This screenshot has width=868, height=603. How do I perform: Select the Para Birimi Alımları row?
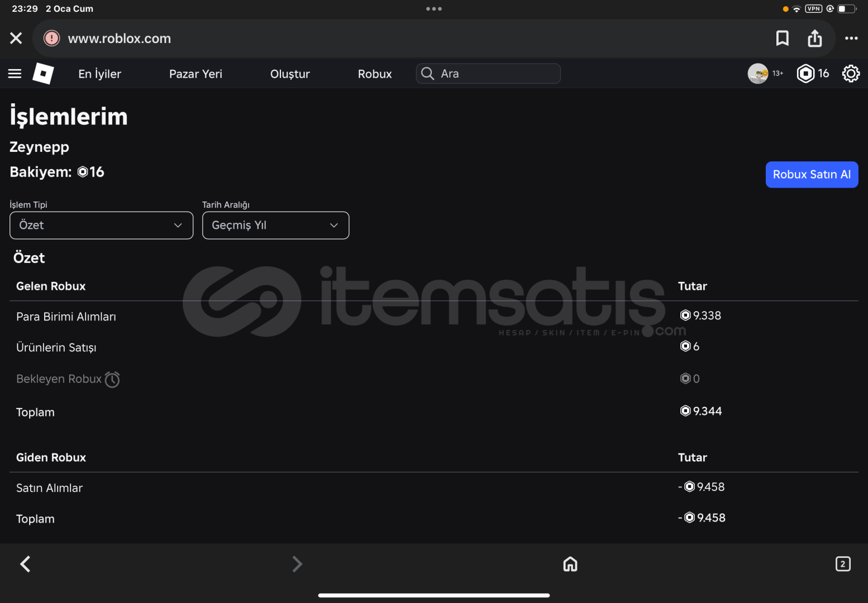[x=433, y=317]
